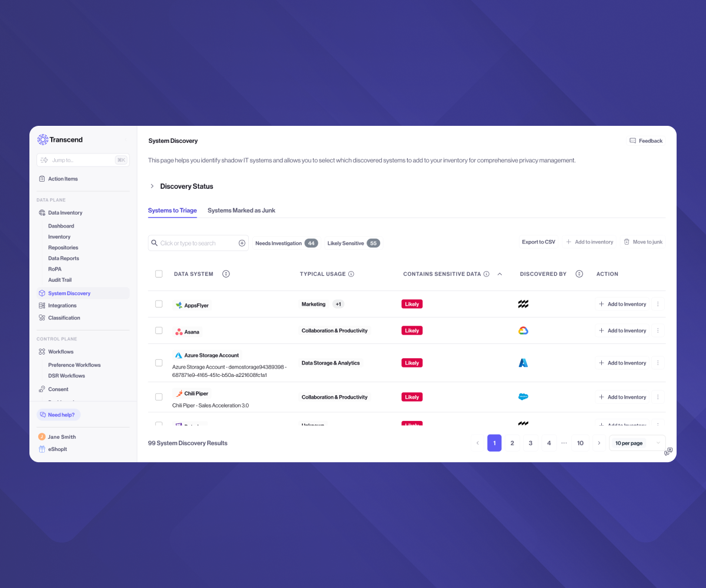
Task: Click the Add to inventory toolbar button
Action: pyautogui.click(x=590, y=242)
